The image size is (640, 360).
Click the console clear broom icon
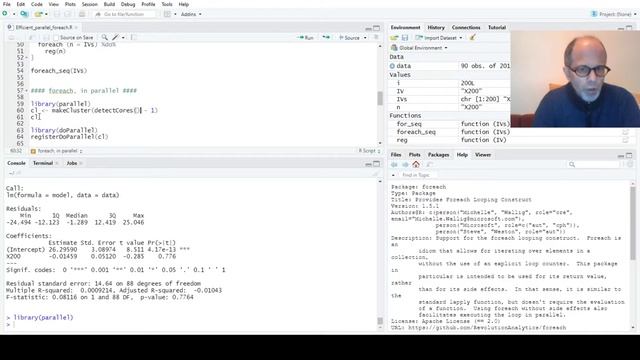375,173
